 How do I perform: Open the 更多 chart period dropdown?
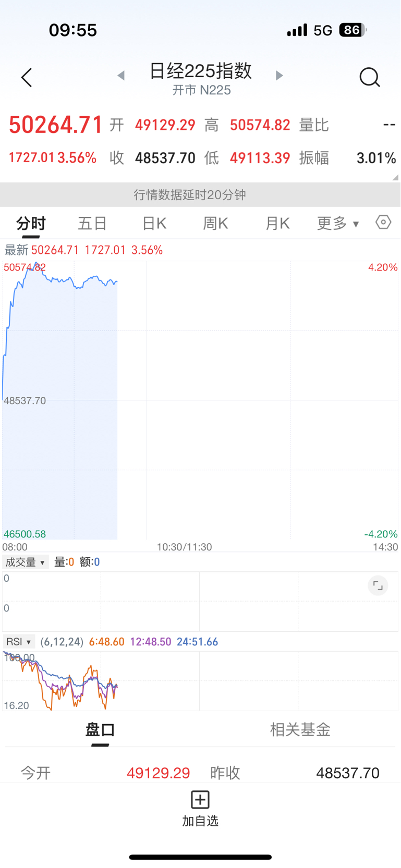(x=338, y=224)
